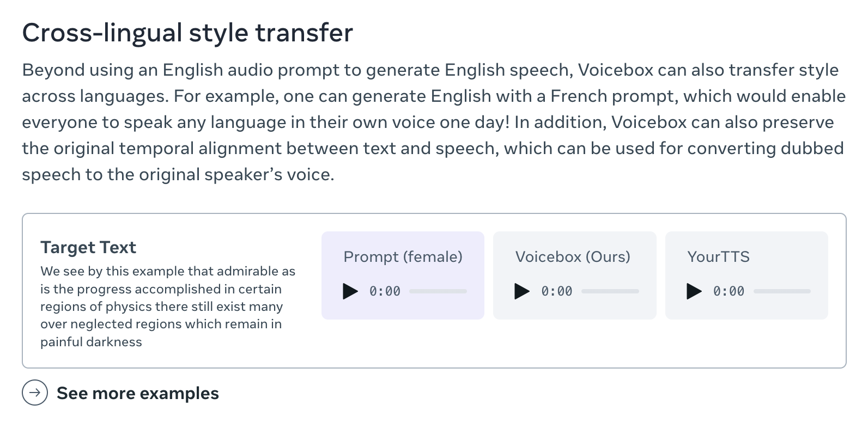Open See more examples
The width and height of the screenshot is (868, 423).
click(138, 393)
